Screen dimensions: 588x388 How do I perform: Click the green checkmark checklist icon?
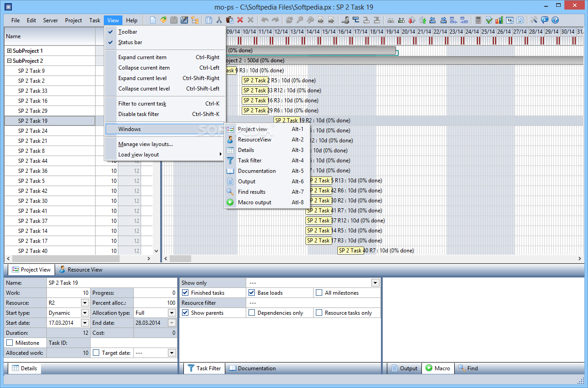pos(489,20)
